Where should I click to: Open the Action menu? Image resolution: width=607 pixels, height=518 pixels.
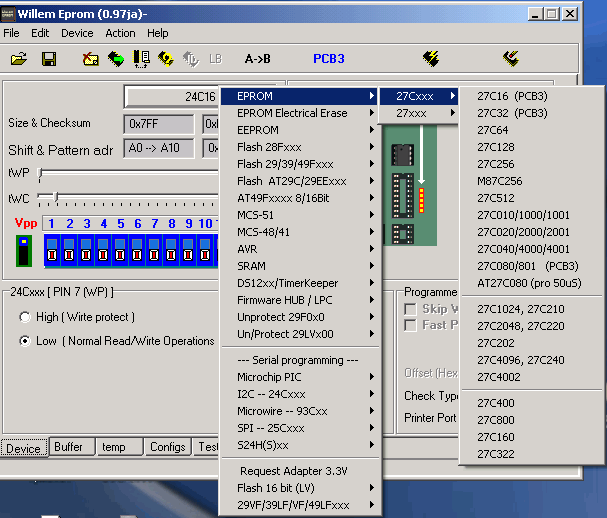click(x=120, y=33)
